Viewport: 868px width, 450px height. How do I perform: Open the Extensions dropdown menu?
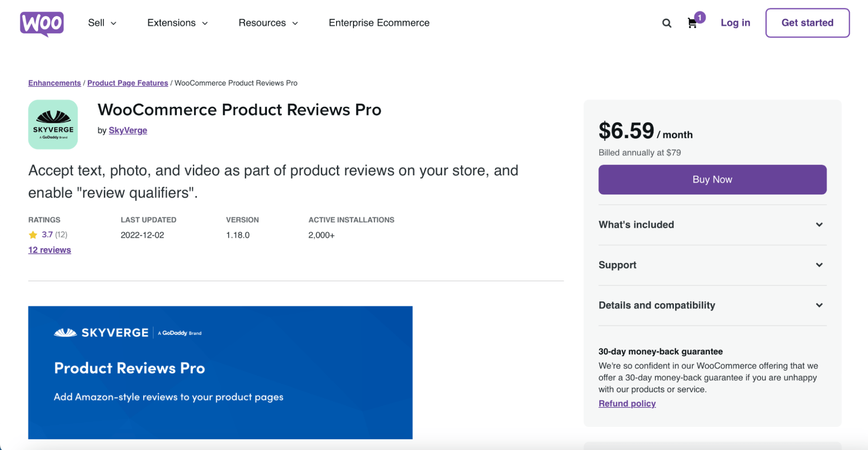[x=178, y=23]
